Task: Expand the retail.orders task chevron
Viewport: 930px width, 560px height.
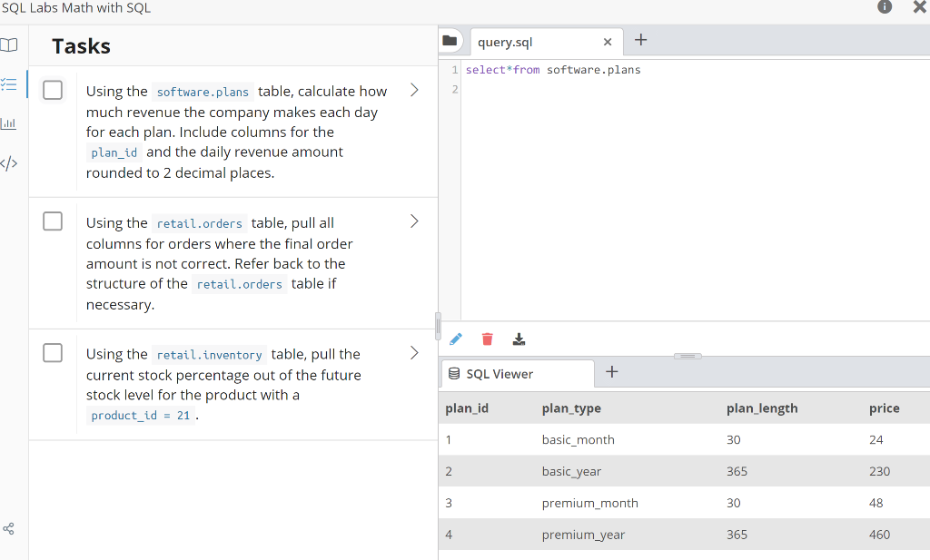Action: 414,221
